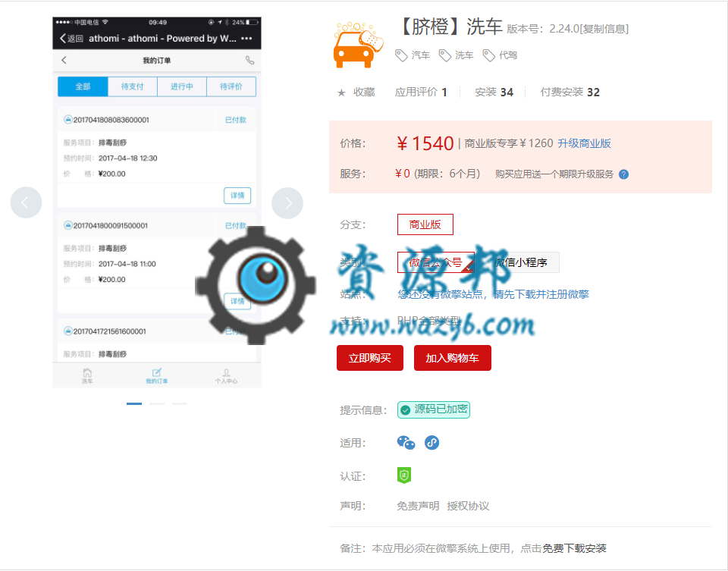
Task: Click the green certification shield icon
Action: pos(404,475)
